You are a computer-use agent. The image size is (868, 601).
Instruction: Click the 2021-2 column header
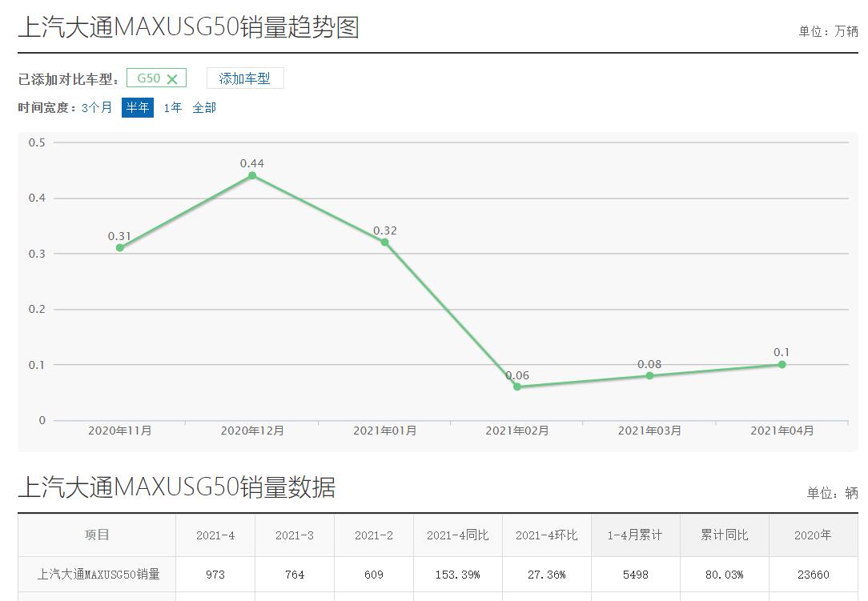[x=374, y=535]
